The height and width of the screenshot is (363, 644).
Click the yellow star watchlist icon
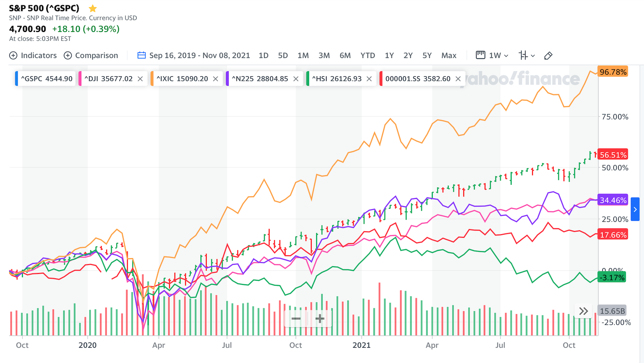[93, 8]
